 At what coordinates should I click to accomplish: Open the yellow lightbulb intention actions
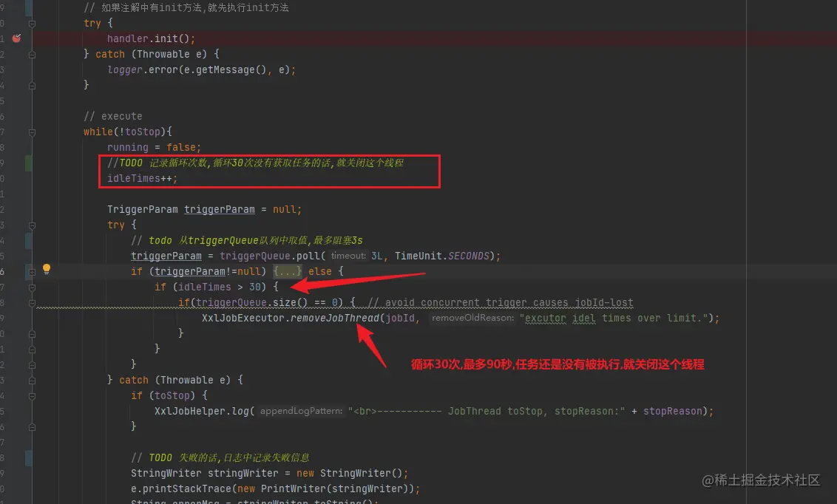point(47,269)
